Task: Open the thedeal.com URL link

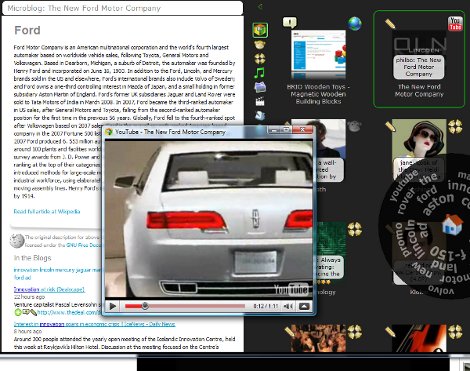Action: (x=69, y=312)
